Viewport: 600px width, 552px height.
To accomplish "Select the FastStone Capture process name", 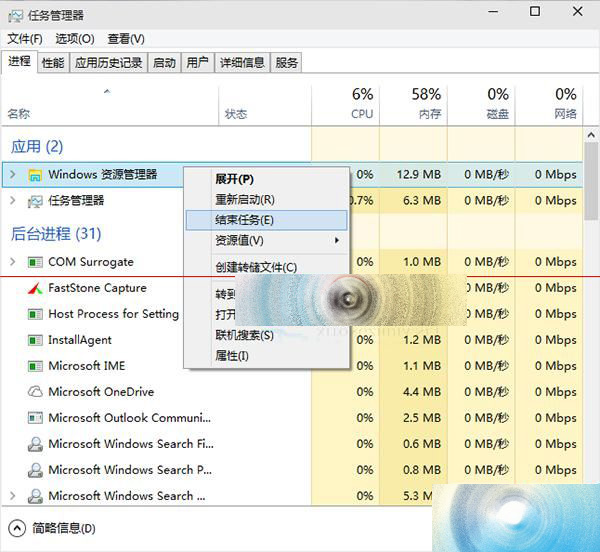I will (97, 288).
